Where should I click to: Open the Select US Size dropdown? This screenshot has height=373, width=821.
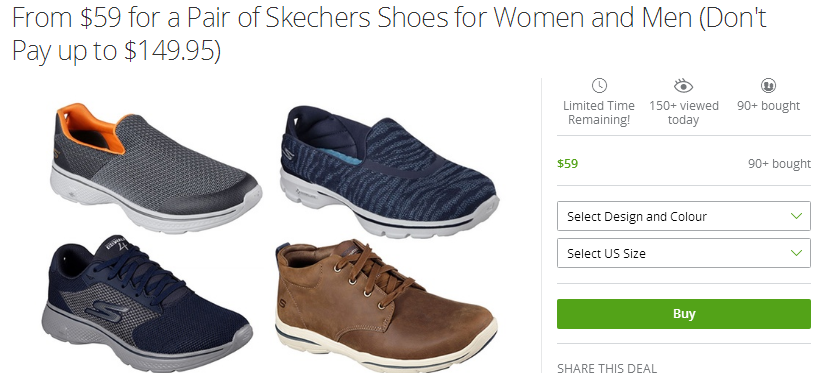point(683,253)
